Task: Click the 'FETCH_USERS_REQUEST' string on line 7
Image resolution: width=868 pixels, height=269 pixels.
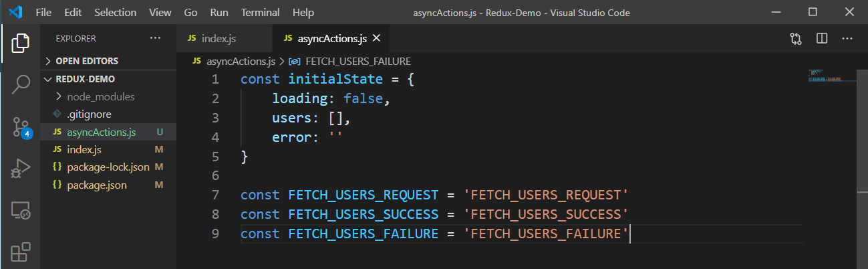Action: pos(547,195)
